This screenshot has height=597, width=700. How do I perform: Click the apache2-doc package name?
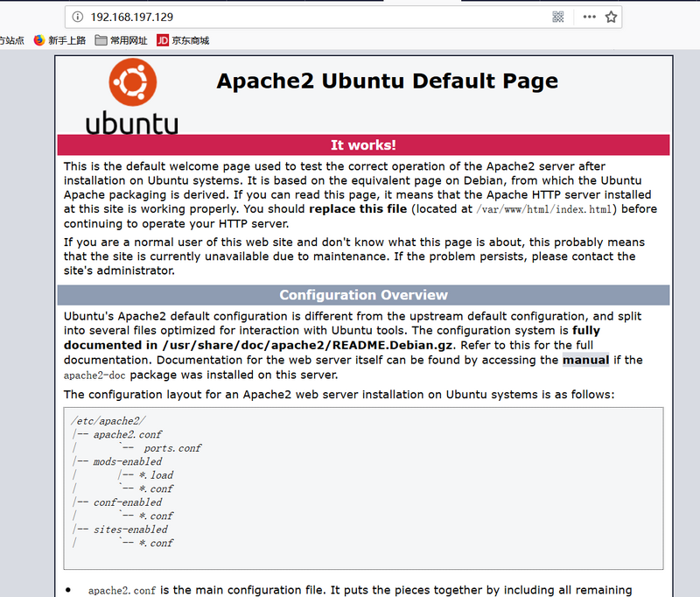click(x=94, y=375)
